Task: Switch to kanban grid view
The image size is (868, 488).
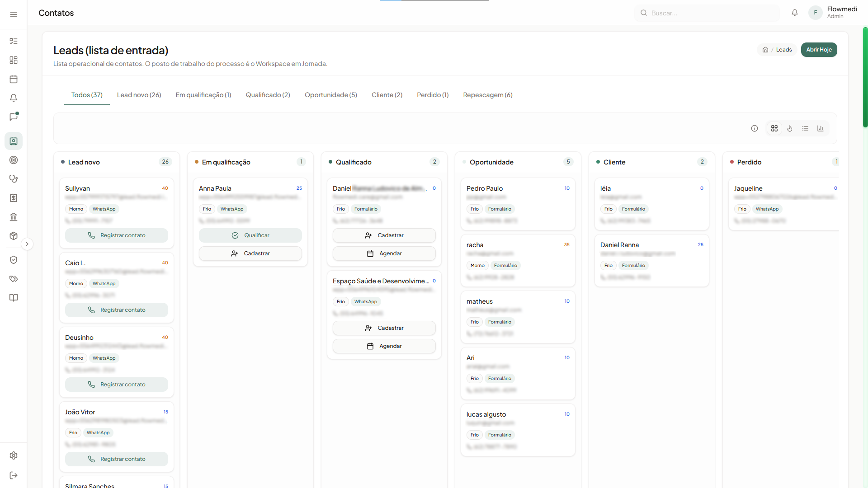Action: point(774,128)
